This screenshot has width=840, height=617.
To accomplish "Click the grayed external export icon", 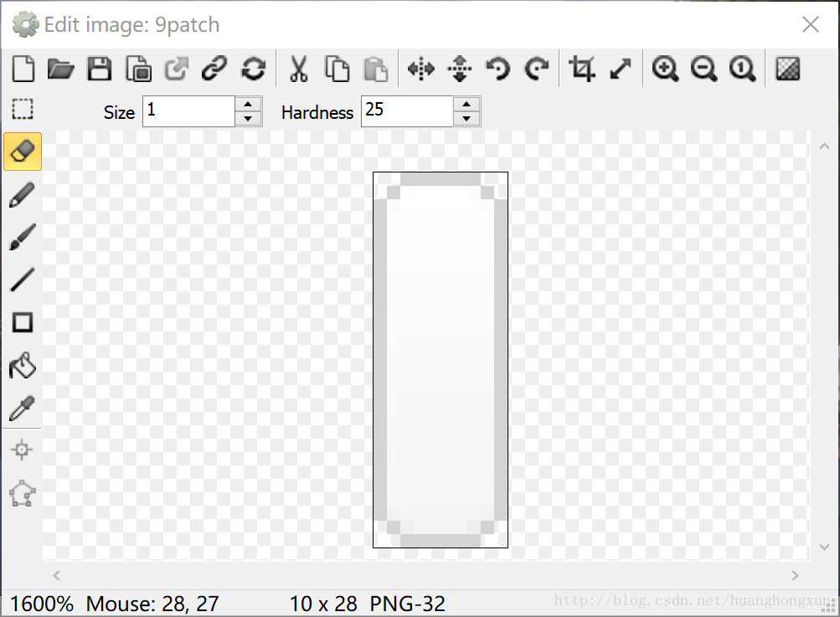I will point(176,69).
